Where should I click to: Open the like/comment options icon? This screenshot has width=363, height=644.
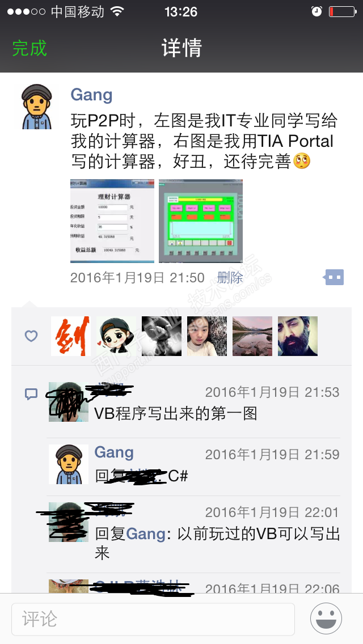(x=334, y=277)
